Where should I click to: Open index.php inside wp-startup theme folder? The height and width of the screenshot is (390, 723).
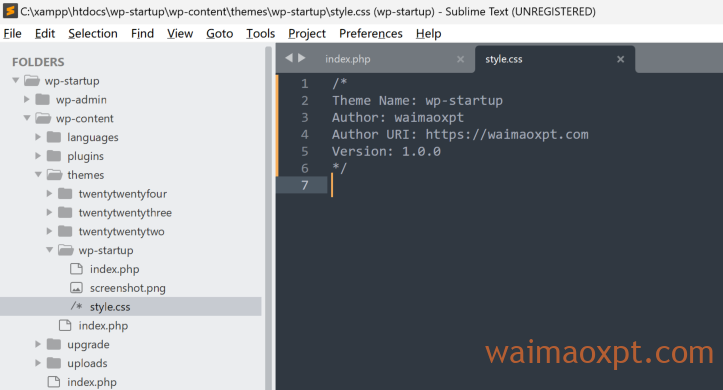tap(114, 269)
